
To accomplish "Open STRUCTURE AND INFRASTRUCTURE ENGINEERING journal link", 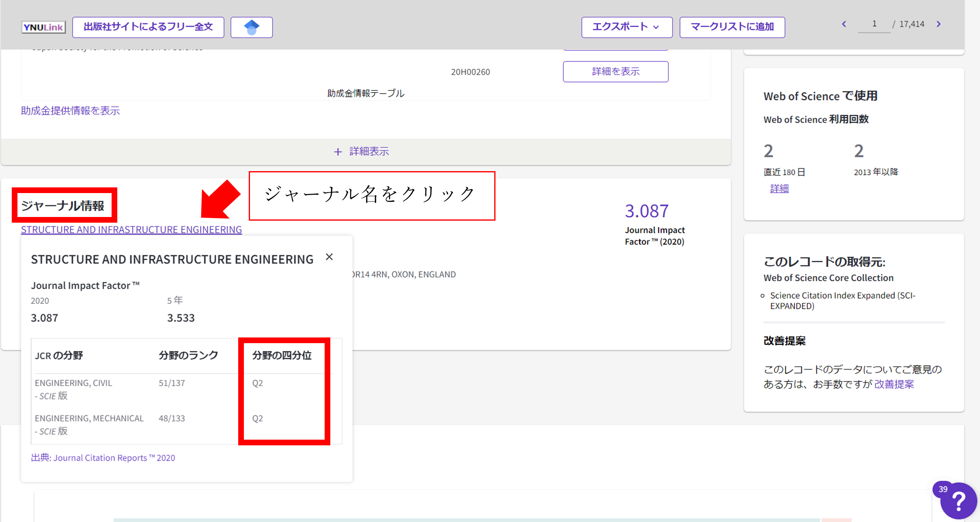I will [131, 230].
